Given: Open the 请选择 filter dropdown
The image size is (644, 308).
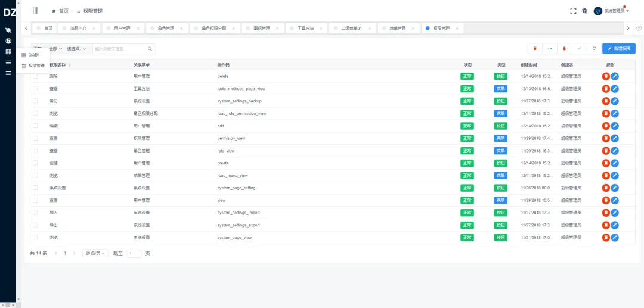Looking at the screenshot, I should click(76, 49).
